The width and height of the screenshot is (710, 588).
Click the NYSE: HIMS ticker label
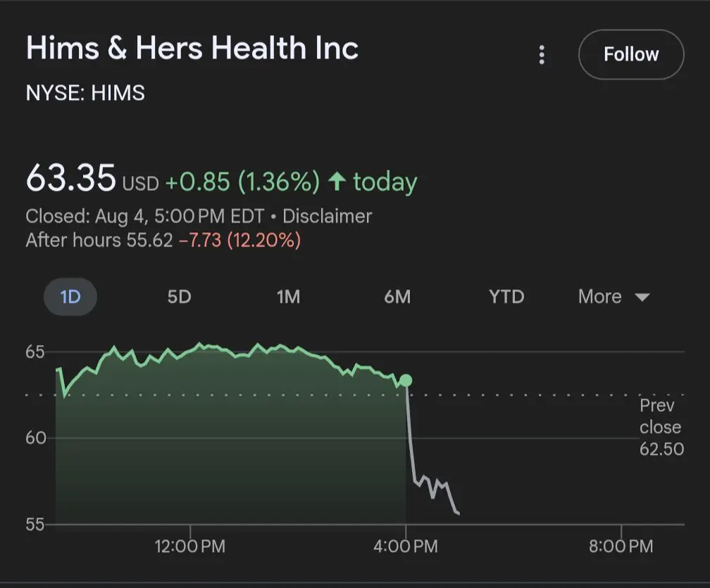coord(86,93)
